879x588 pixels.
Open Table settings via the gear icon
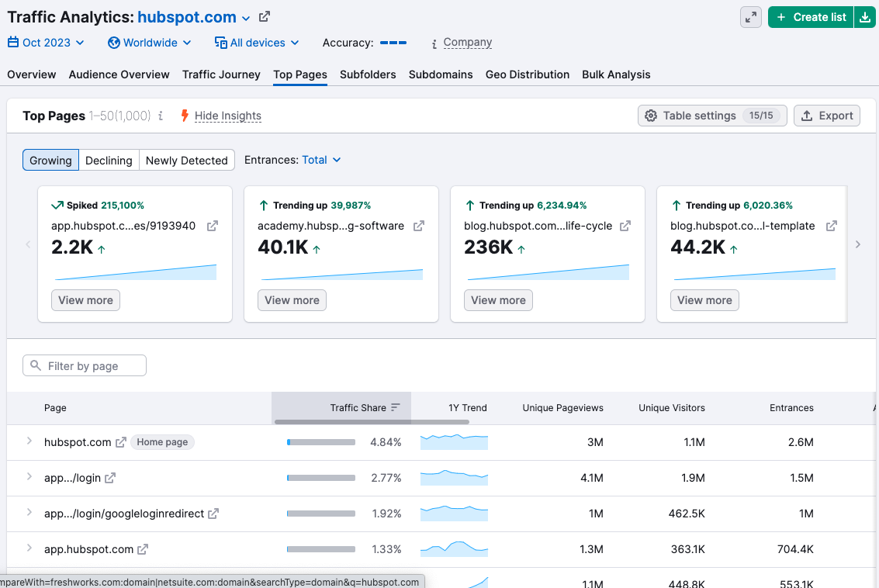(651, 116)
